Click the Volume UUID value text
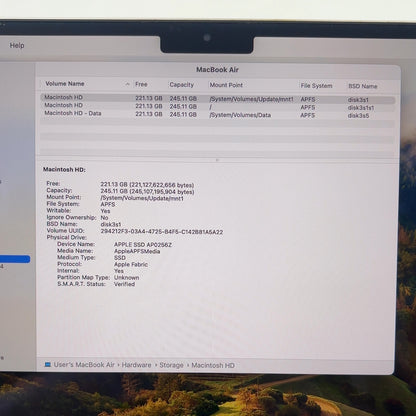 (x=162, y=232)
